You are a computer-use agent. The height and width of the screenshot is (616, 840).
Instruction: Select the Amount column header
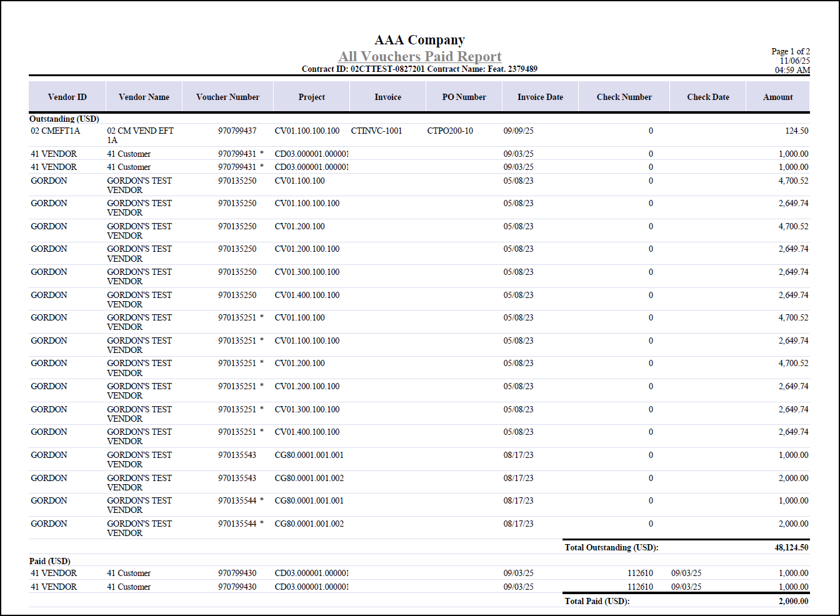click(777, 97)
